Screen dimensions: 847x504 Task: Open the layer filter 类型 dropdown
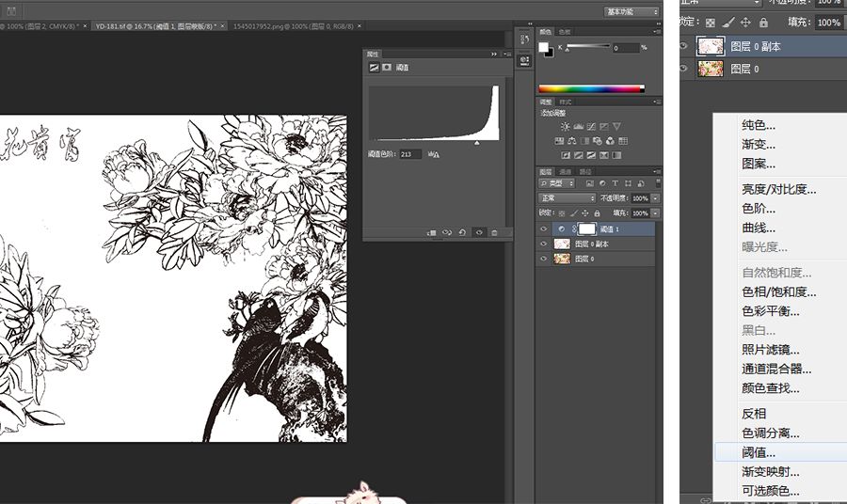(556, 183)
